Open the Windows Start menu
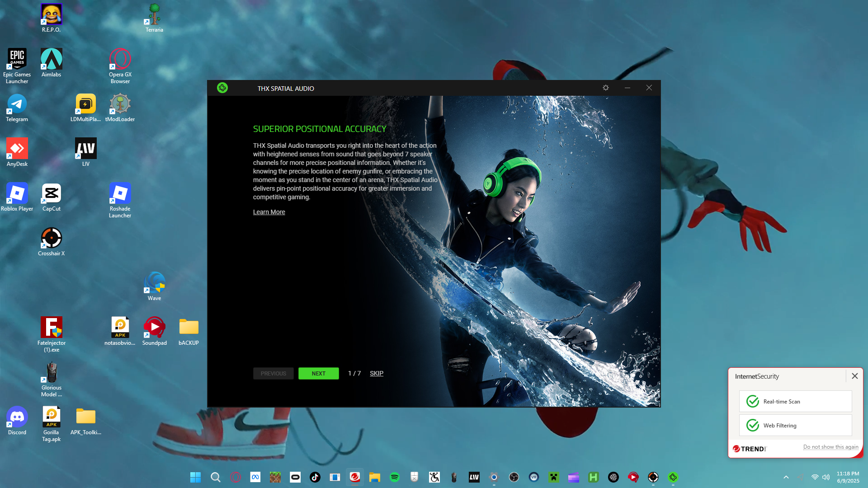This screenshot has height=488, width=868. coord(196,477)
